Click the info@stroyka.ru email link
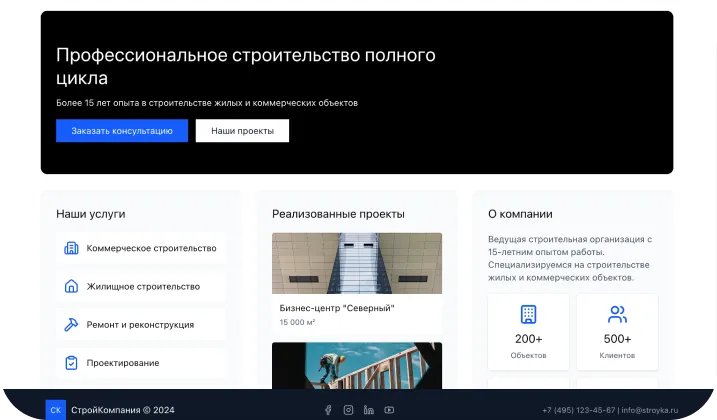This screenshot has height=420, width=717. coord(649,410)
